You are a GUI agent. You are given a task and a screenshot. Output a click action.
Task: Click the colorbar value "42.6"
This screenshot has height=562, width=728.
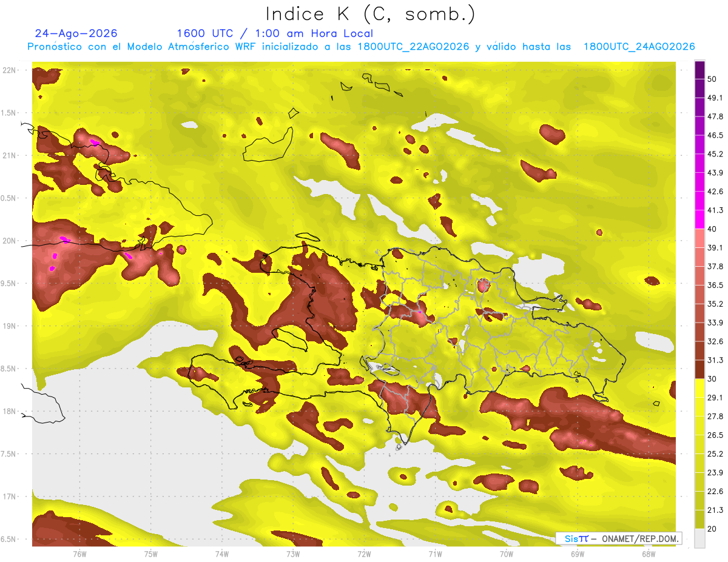(x=715, y=192)
